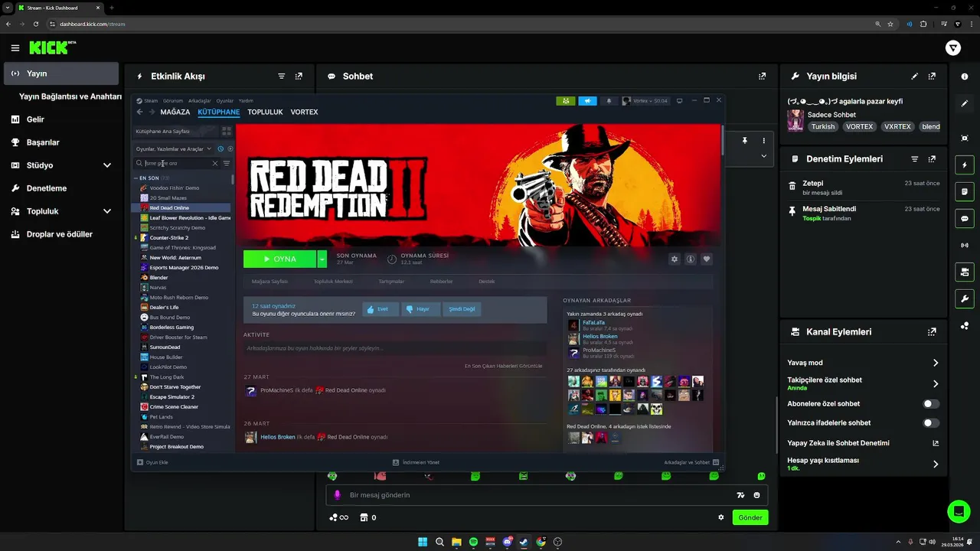Open Steam MAĞAZA tab
The height and width of the screenshot is (551, 980).
coord(175,112)
